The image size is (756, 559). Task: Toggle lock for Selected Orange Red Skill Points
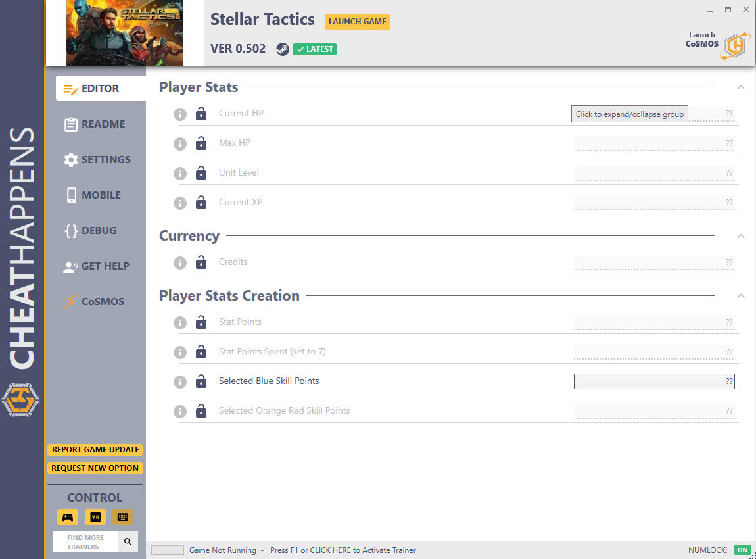click(201, 410)
